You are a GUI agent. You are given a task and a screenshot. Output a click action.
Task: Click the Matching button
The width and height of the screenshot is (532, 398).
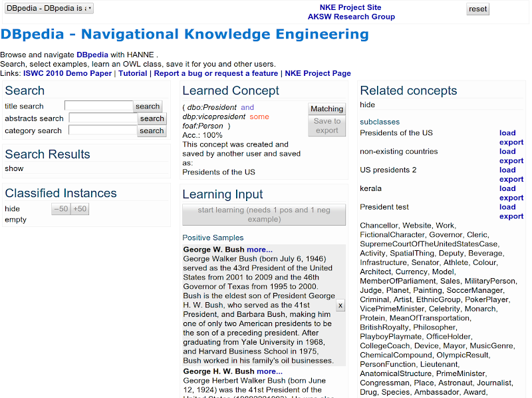[327, 109]
